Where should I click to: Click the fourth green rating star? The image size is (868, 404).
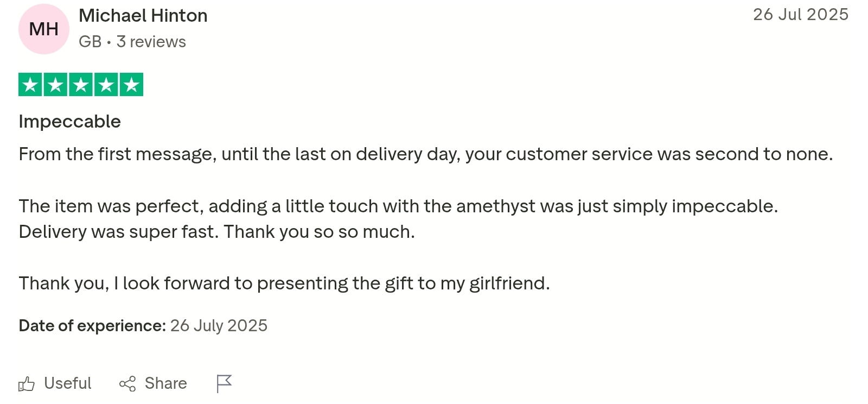tap(106, 85)
